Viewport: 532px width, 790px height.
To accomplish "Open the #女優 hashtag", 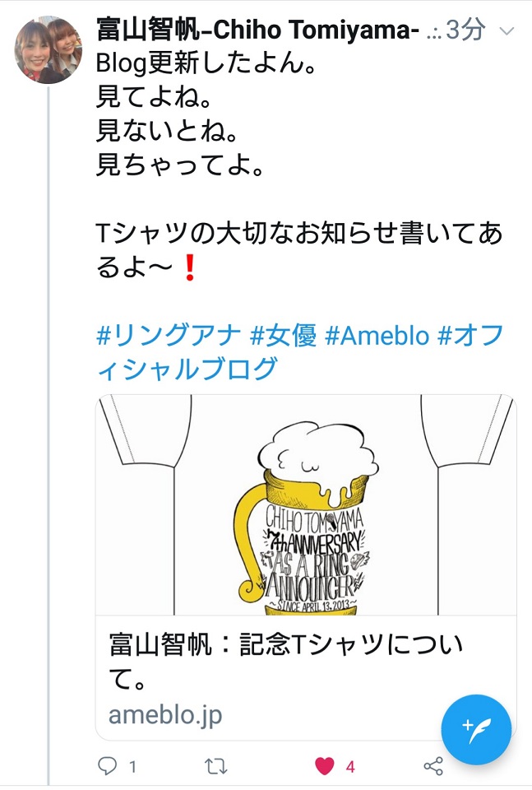I will pyautogui.click(x=284, y=335).
